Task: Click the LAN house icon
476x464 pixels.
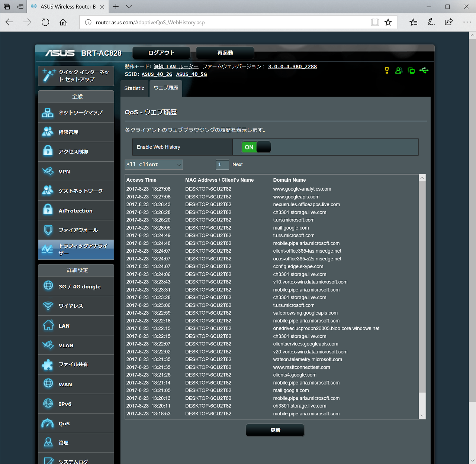Action: (x=48, y=325)
